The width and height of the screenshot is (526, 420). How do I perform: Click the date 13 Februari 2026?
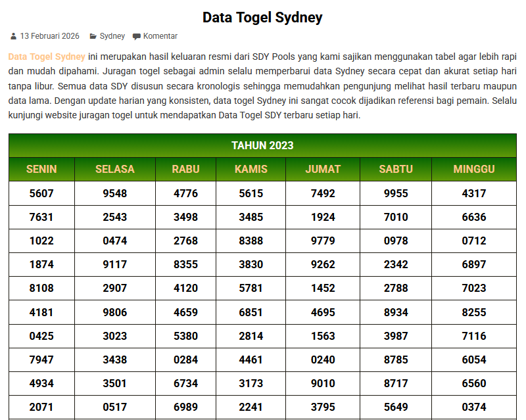click(49, 36)
